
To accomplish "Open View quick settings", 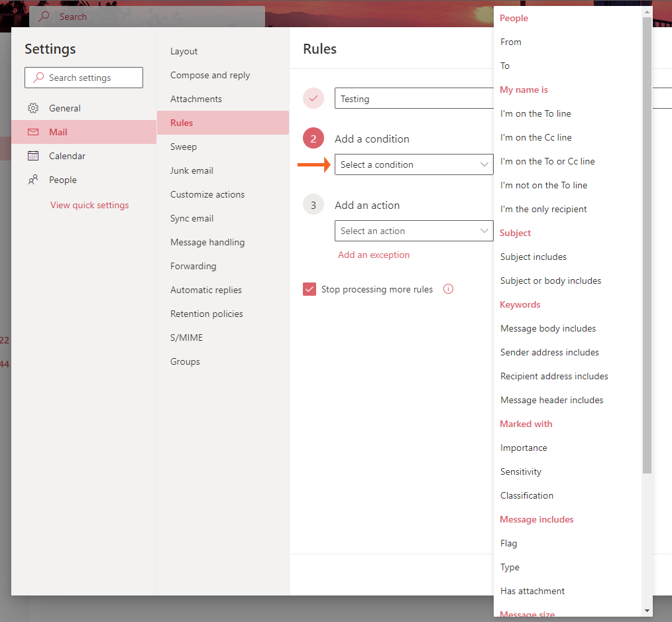I will (x=89, y=205).
